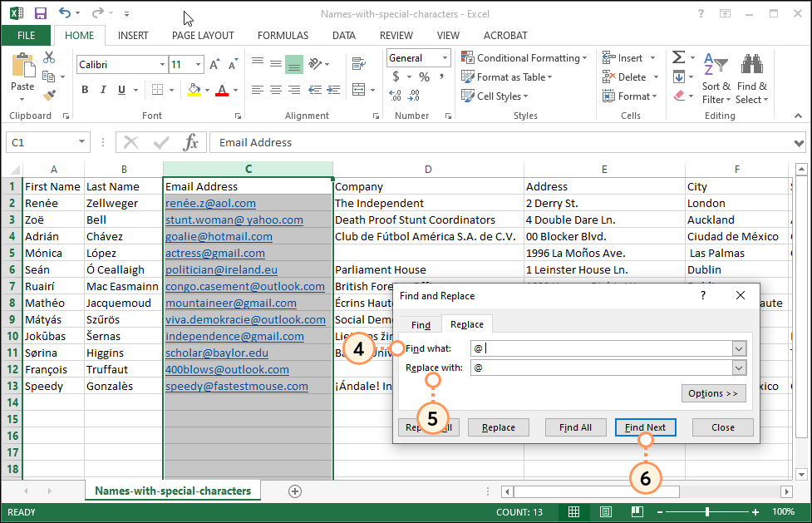
Task: Click the Accounting dollar format icon
Action: (x=396, y=77)
